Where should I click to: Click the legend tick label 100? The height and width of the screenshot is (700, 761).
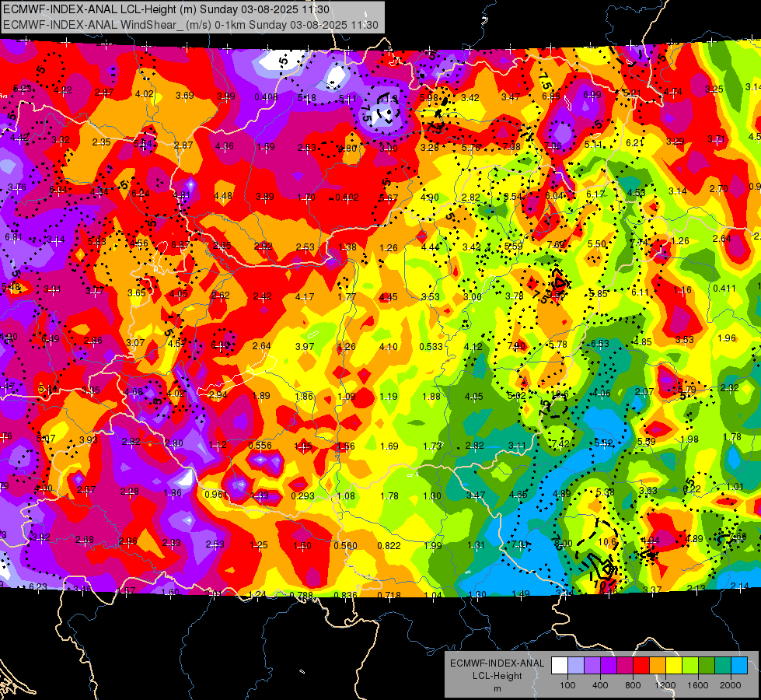coord(567,685)
